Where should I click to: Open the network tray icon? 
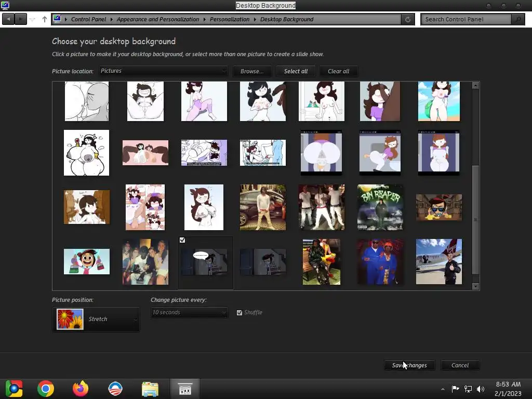[468, 389]
